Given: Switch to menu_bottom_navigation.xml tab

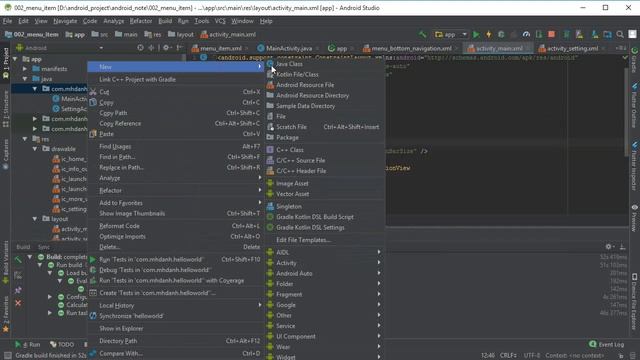Looking at the screenshot, I should click(411, 49).
